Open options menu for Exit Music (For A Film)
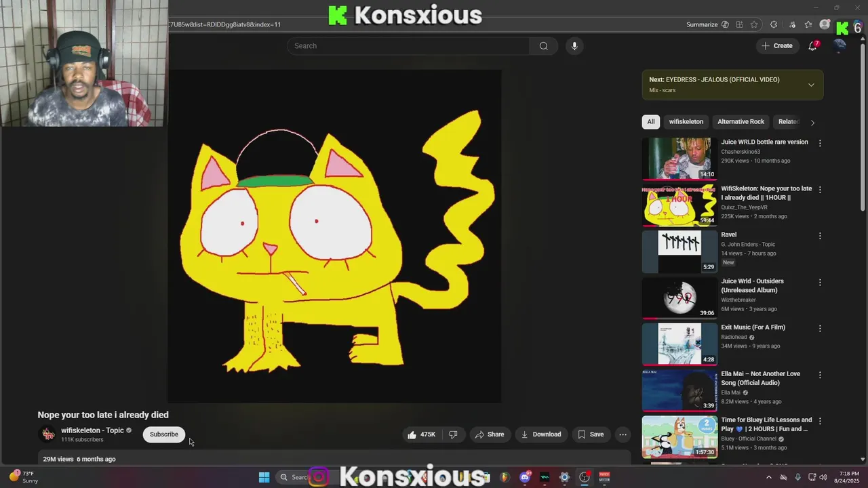Viewport: 868px width, 488px height. click(820, 329)
